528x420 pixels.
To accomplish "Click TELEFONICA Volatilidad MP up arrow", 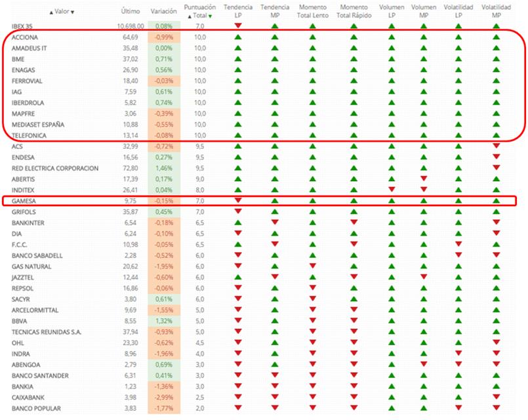I will 496,135.
